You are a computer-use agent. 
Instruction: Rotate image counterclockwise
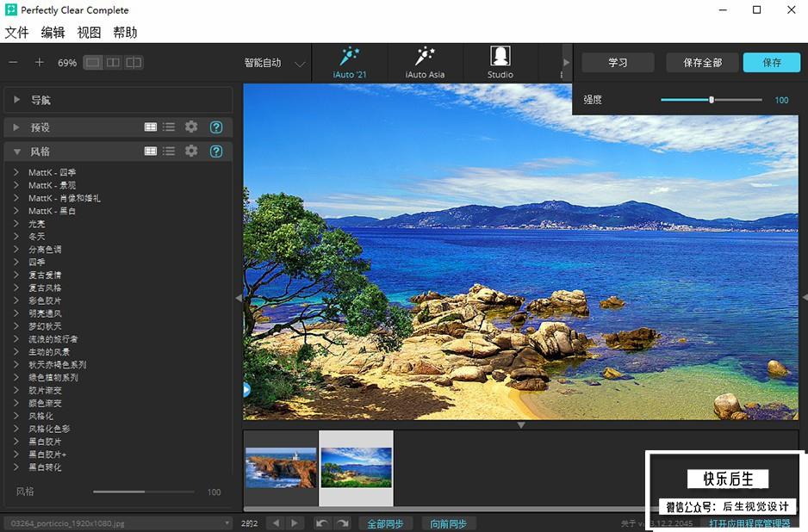tap(322, 523)
